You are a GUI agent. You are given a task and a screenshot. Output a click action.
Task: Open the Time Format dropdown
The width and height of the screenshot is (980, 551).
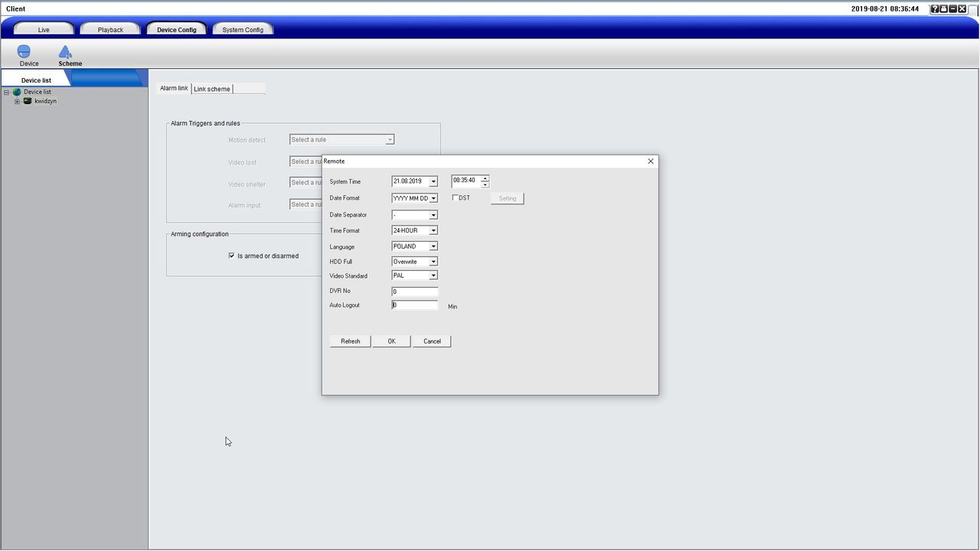pos(433,230)
